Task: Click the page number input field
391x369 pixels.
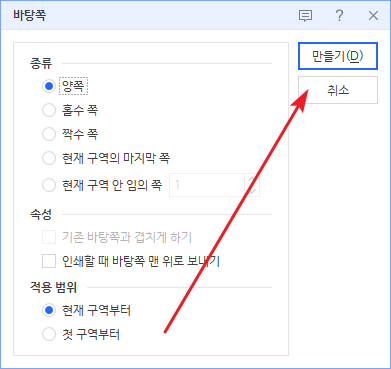Action: [x=207, y=185]
